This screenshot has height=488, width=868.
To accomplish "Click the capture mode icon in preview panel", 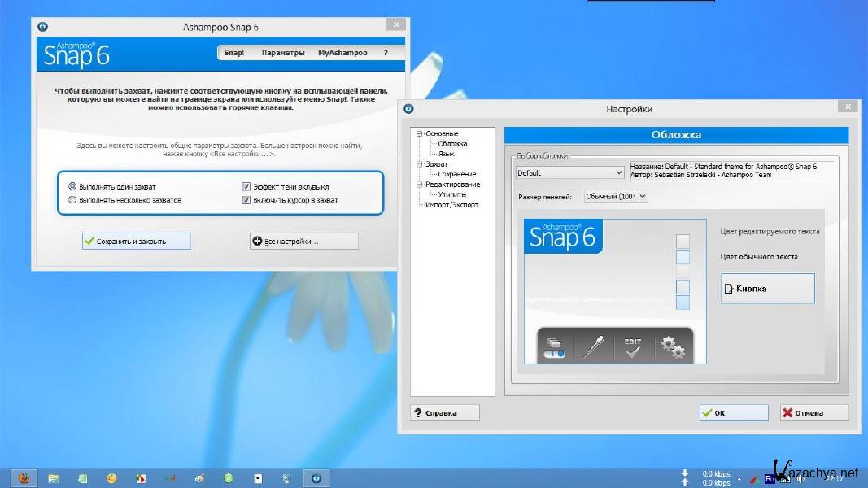I will (554, 348).
